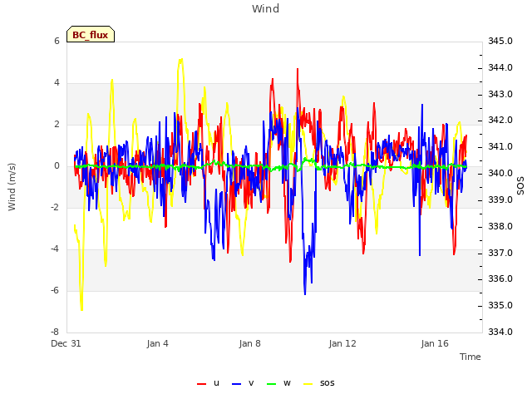Click the '343.0' right axis label
The width and height of the screenshot is (532, 399).
point(500,94)
